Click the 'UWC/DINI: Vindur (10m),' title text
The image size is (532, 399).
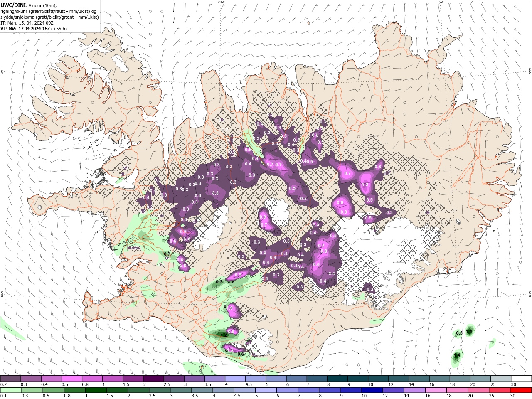(28, 5)
